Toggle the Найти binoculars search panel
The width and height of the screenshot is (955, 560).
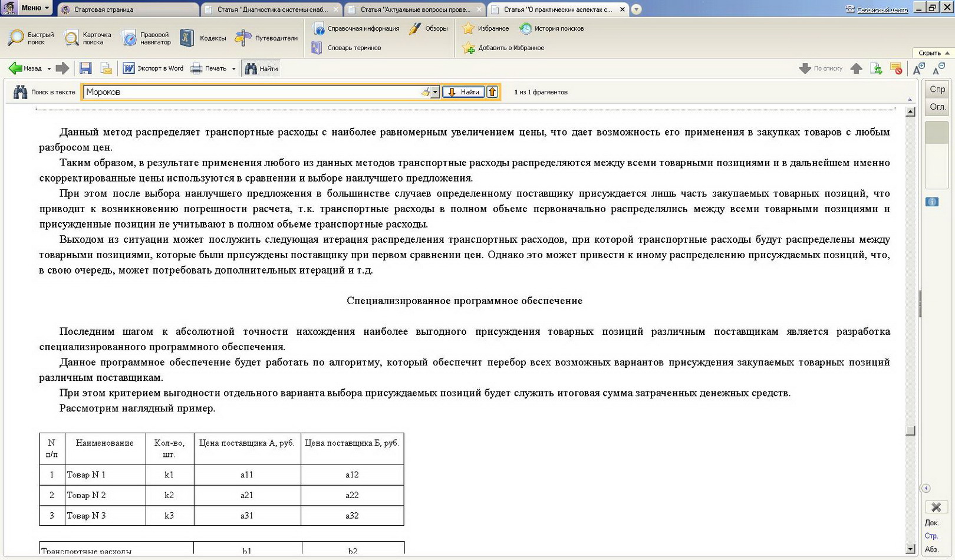(261, 68)
